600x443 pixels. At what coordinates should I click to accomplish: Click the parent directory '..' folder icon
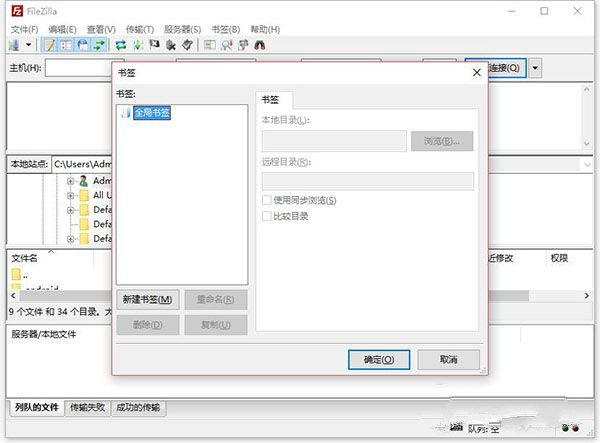16,274
